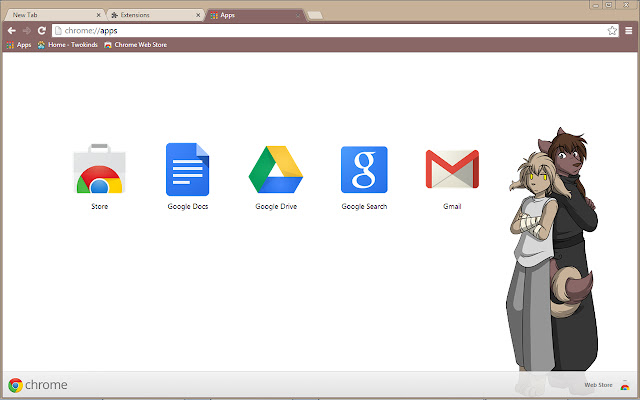
Task: Close the Extensions tab
Action: 198,15
